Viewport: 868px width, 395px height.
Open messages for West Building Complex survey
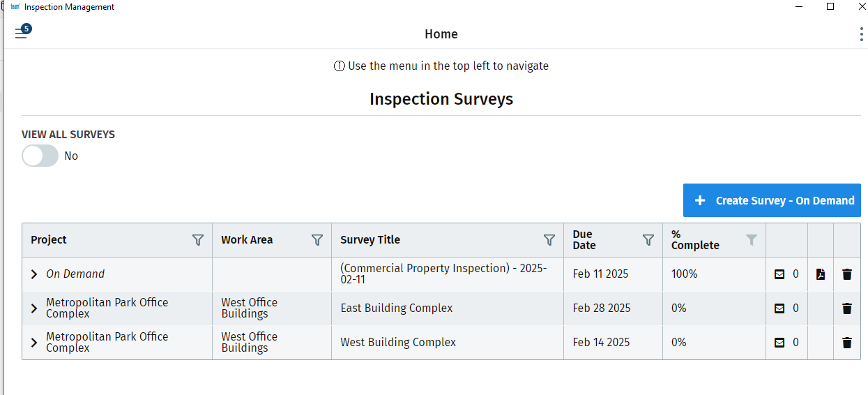(779, 343)
